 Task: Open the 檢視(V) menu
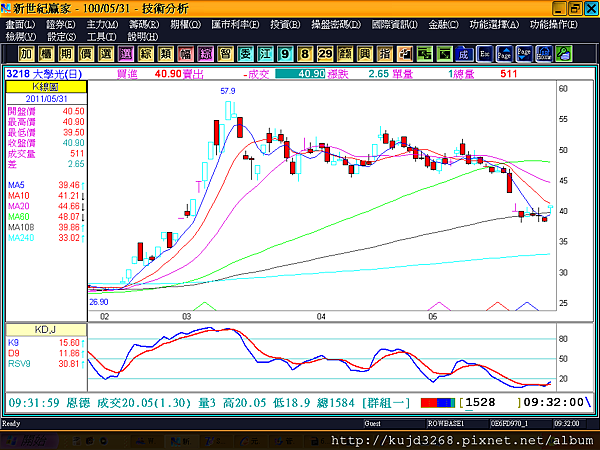pos(21,37)
